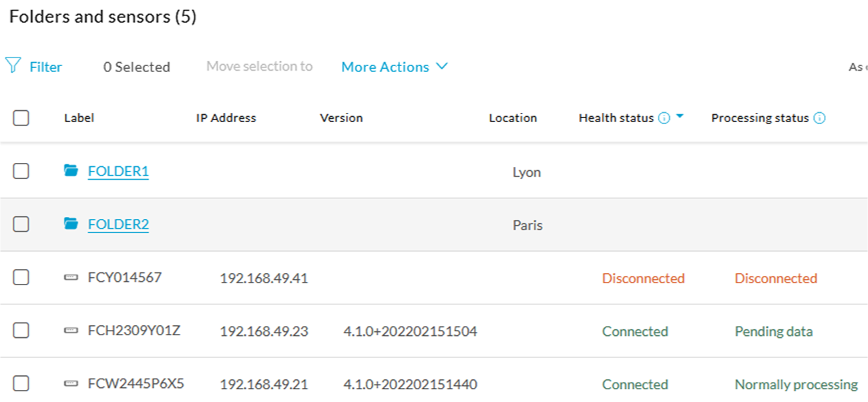Select the Label column header
868x402 pixels.
[x=79, y=118]
